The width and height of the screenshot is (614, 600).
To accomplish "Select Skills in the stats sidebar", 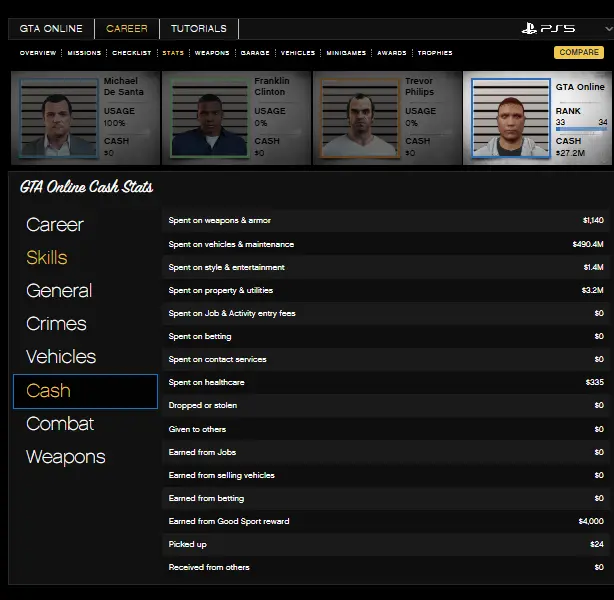I will 47,258.
